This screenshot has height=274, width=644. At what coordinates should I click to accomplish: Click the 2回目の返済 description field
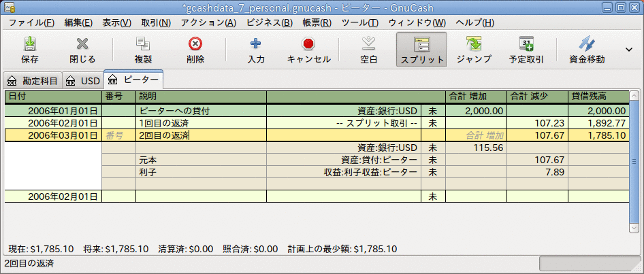pyautogui.click(x=201, y=135)
